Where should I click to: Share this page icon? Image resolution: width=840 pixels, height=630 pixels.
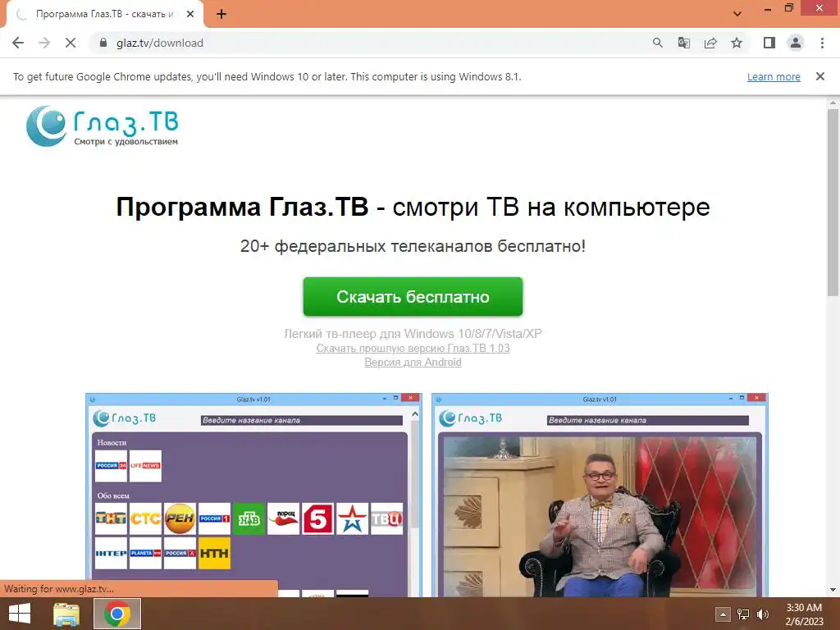710,43
